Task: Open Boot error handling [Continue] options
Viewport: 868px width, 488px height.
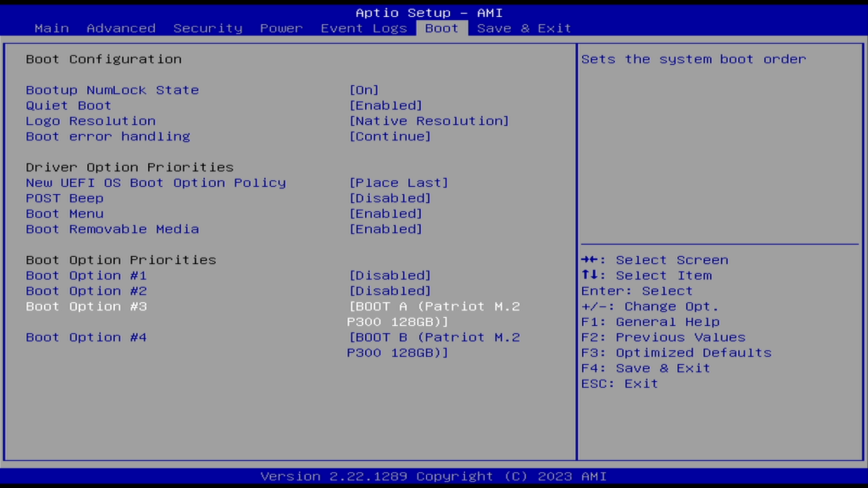Action: point(390,136)
